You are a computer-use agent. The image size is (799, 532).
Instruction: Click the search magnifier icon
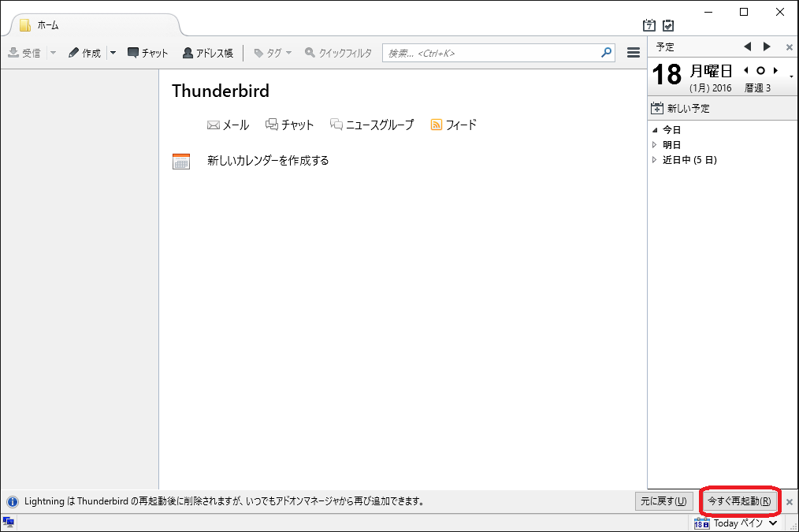[605, 52]
